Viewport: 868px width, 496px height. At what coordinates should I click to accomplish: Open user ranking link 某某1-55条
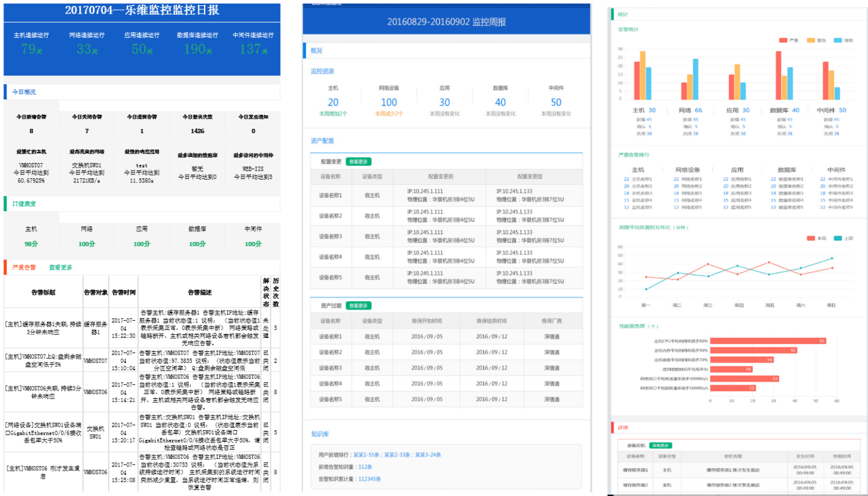366,455
